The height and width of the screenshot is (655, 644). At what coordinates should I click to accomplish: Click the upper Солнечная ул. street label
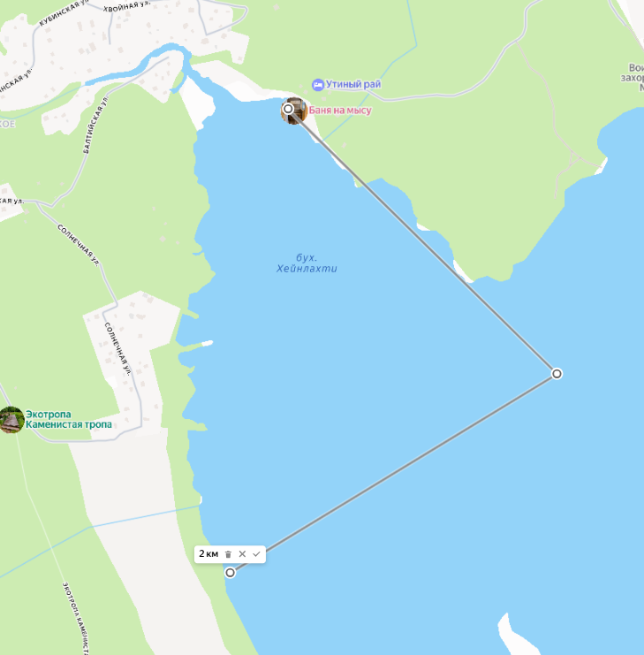(79, 245)
